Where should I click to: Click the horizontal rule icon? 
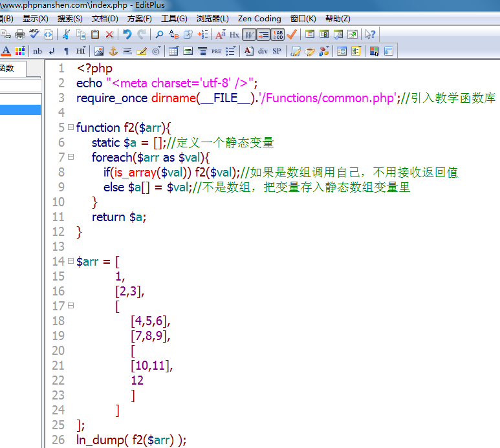127,51
